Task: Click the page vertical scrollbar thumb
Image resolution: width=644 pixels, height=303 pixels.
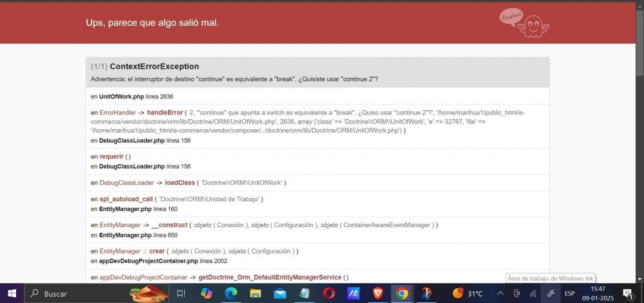Action: click(640, 43)
